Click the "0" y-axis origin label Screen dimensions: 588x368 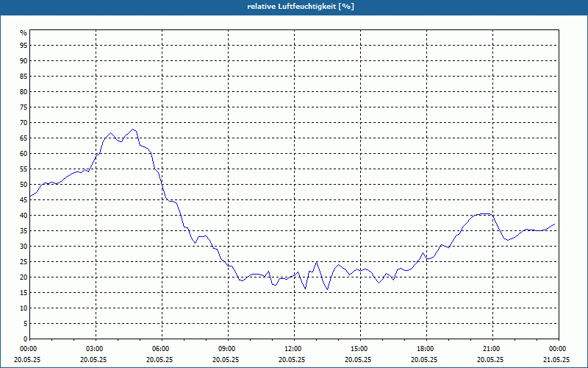pos(26,339)
